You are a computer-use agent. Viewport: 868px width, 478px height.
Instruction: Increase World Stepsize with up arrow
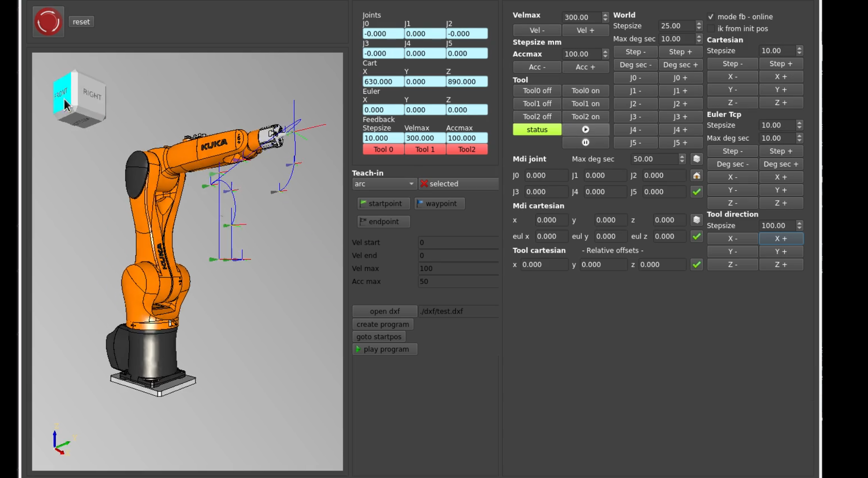coord(699,23)
